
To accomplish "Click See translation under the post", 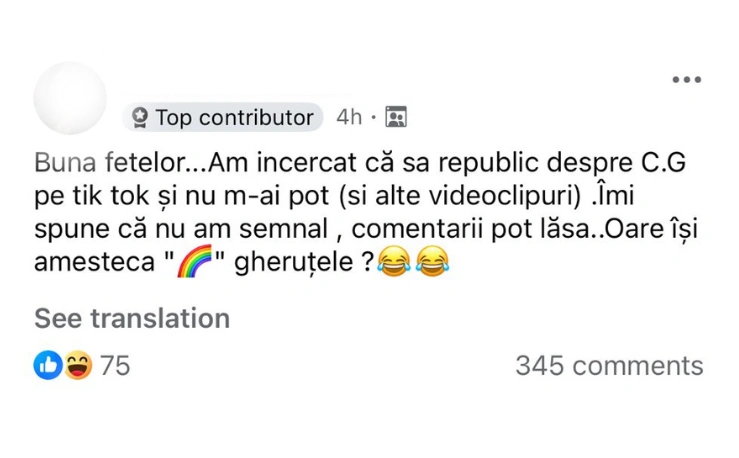I will pyautogui.click(x=132, y=318).
